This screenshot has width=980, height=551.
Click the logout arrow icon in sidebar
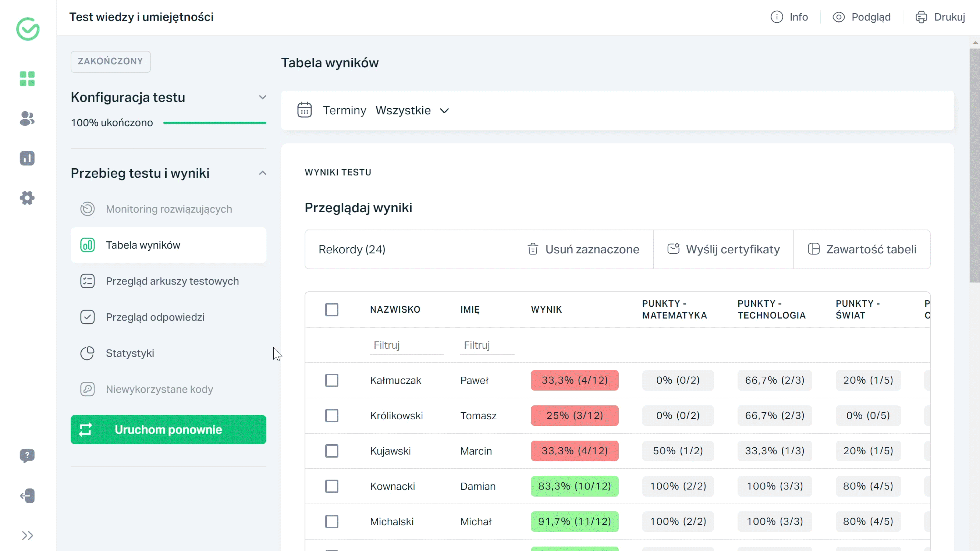pyautogui.click(x=27, y=496)
